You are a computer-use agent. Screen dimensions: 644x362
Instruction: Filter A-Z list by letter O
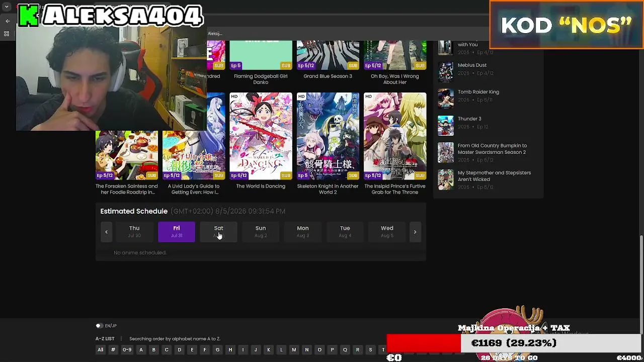319,350
